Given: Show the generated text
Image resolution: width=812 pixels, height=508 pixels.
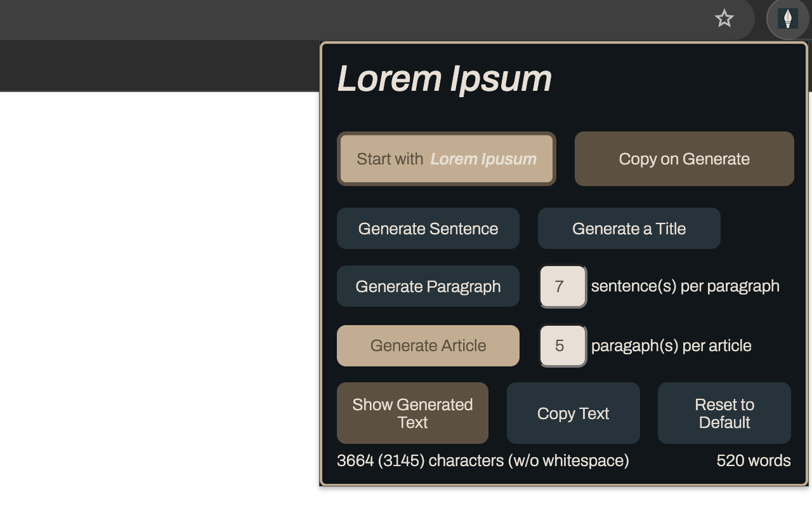Looking at the screenshot, I should click(x=412, y=413).
